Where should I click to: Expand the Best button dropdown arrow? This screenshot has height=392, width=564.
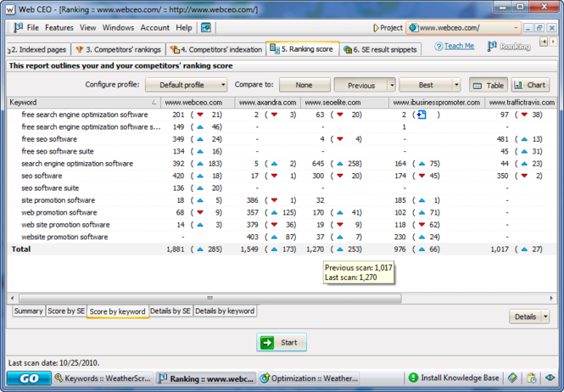pos(456,85)
